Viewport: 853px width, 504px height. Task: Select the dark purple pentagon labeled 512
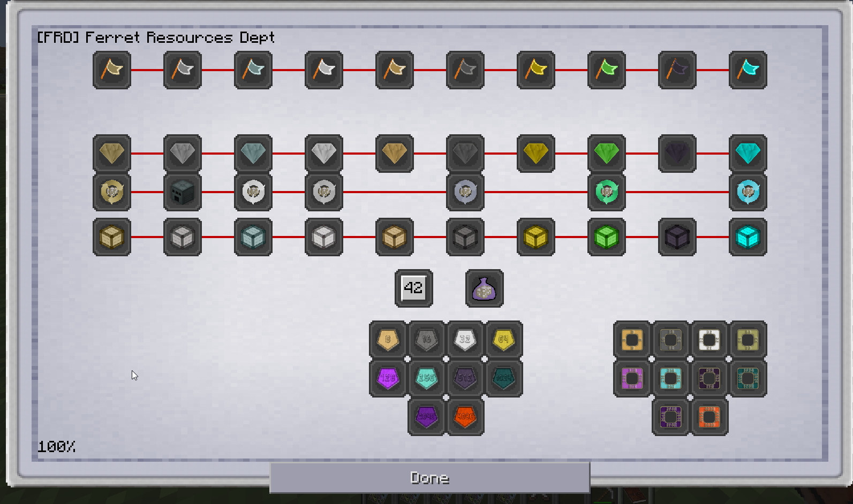pyautogui.click(x=465, y=378)
